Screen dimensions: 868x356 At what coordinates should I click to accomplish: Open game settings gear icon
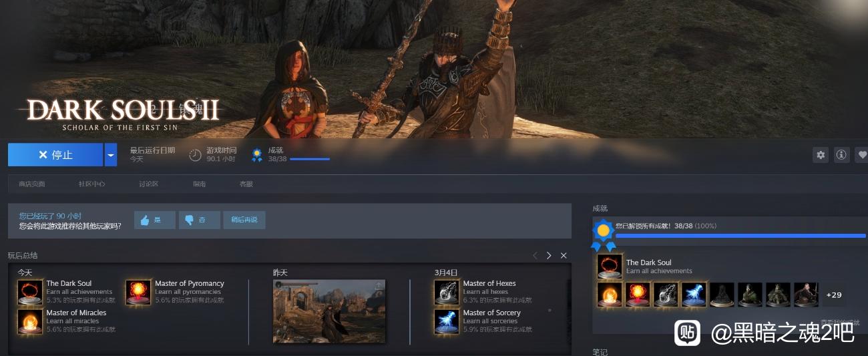pyautogui.click(x=821, y=155)
